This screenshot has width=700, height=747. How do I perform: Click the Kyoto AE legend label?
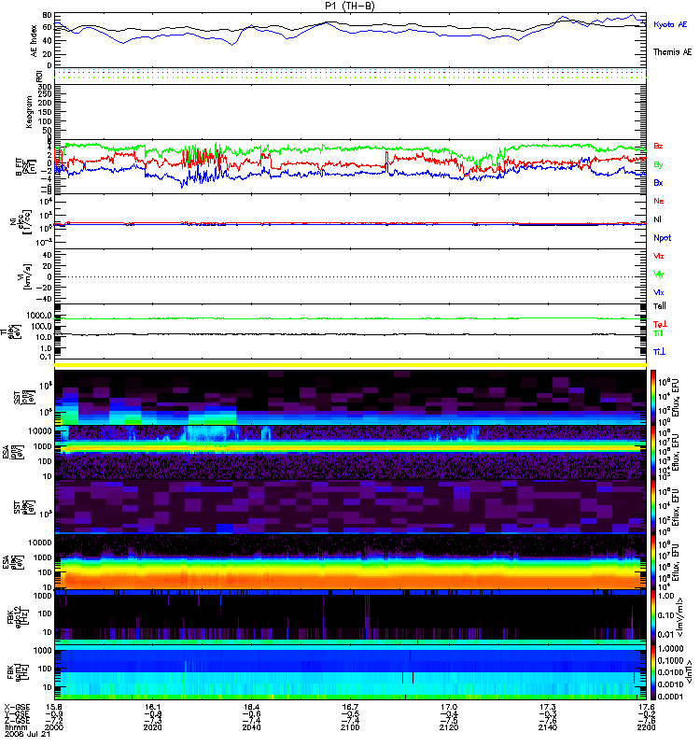(671, 23)
